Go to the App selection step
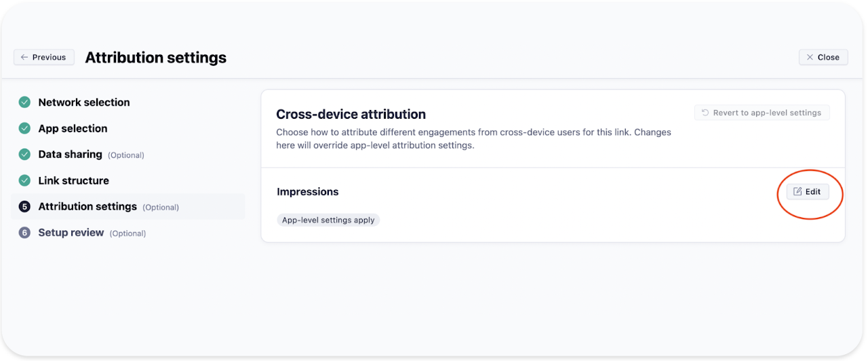868x361 pixels. coord(73,128)
